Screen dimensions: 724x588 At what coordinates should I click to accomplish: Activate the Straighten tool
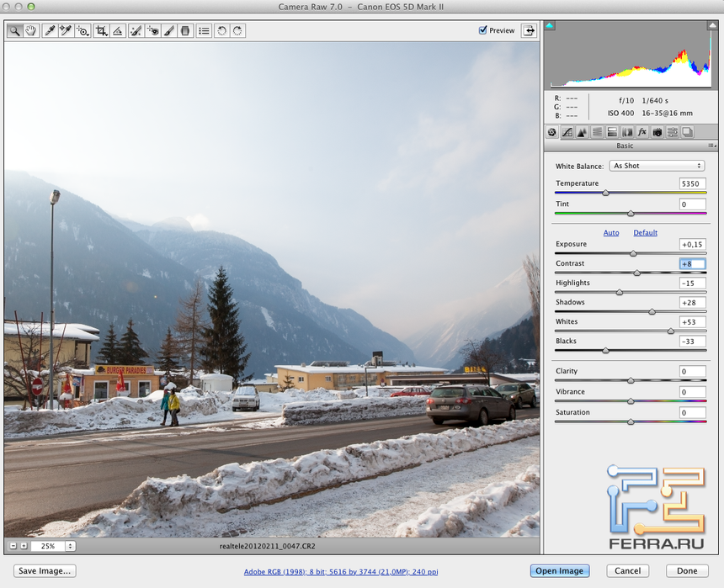pyautogui.click(x=117, y=30)
